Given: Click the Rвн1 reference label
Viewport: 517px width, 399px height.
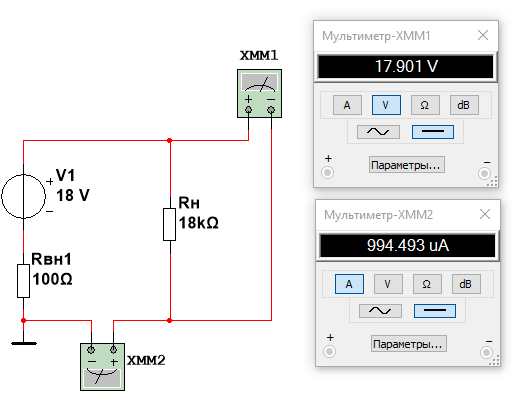Looking at the screenshot, I should click(x=52, y=259).
